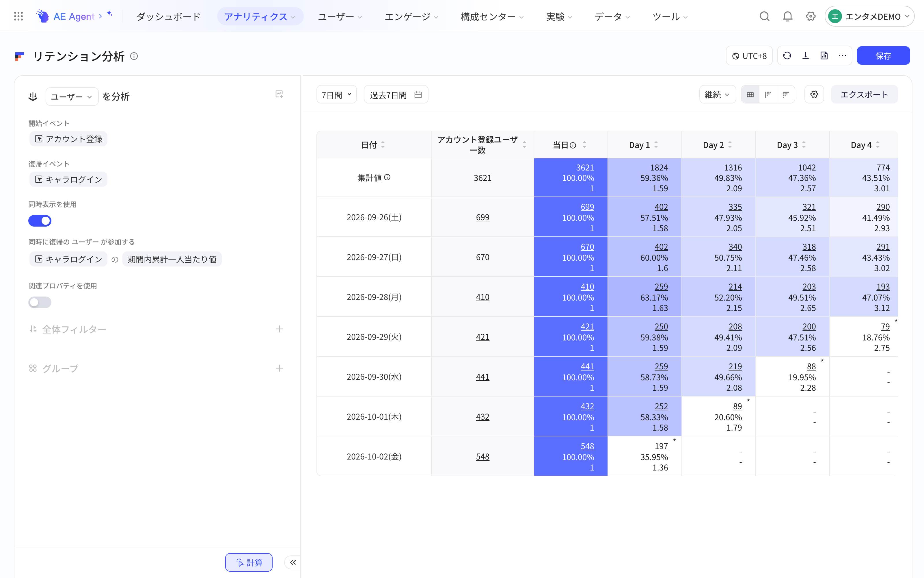Click info icon next to リテンション分析 title
Image resolution: width=924 pixels, height=578 pixels.
tap(134, 56)
